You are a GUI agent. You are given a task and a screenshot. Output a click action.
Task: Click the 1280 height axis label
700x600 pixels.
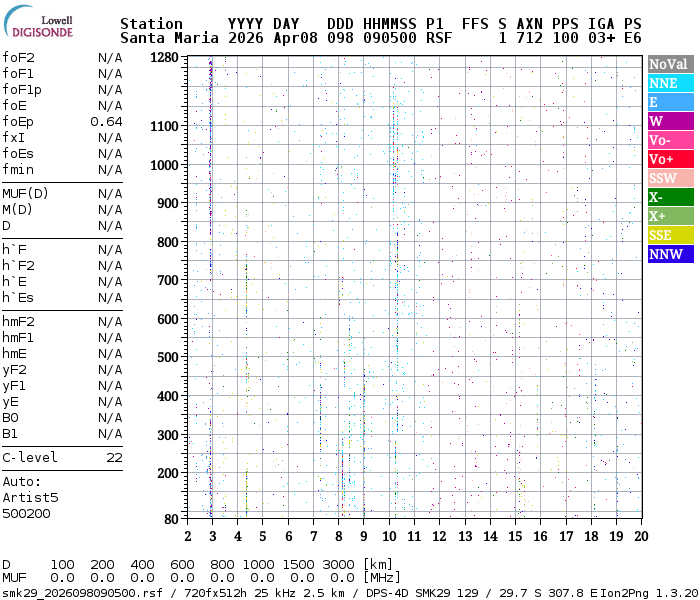(163, 58)
